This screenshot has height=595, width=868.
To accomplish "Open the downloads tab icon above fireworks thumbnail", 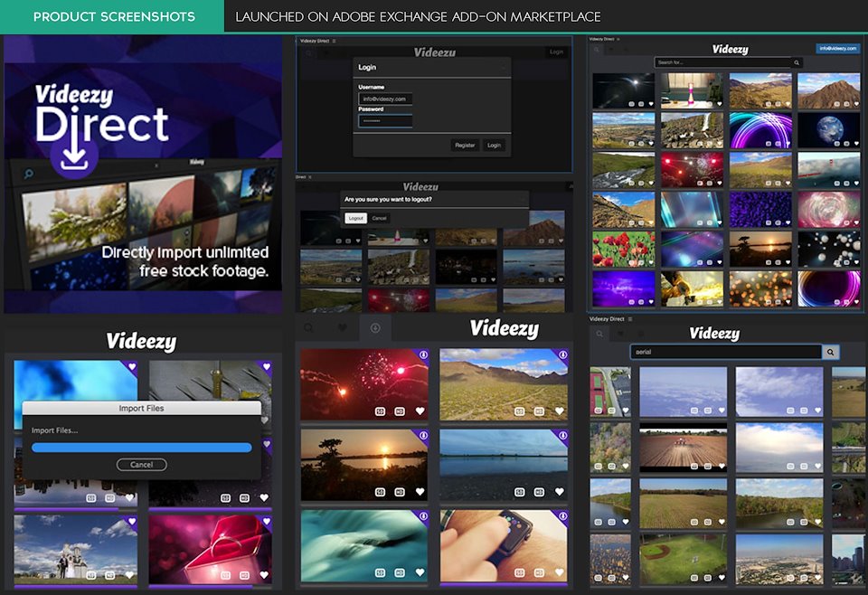I will pos(375,328).
